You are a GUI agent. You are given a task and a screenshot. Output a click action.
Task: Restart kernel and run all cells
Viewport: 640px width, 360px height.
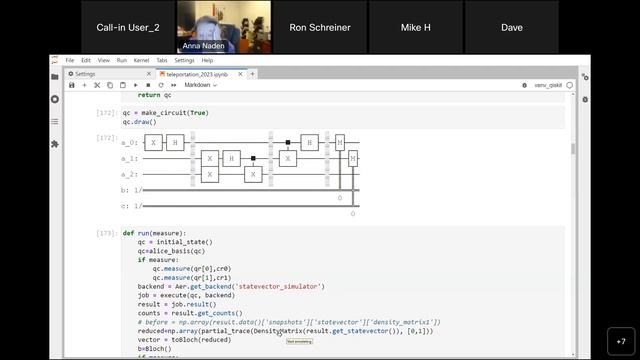coord(173,85)
